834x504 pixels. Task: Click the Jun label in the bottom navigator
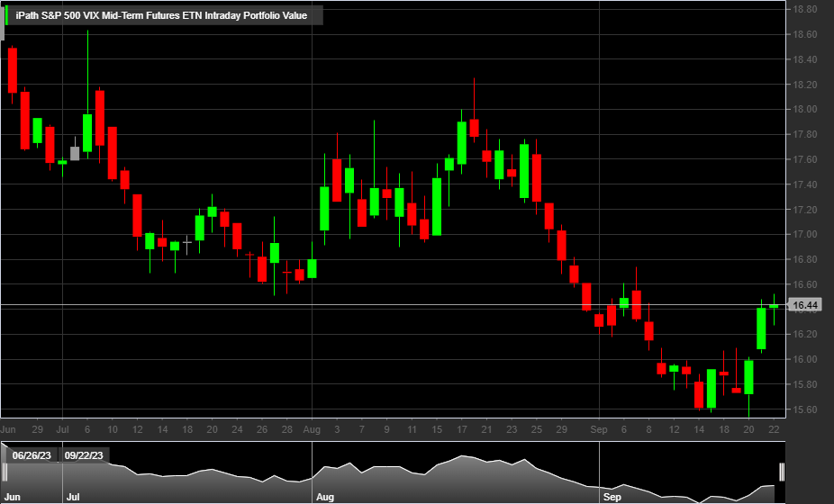(x=12, y=497)
